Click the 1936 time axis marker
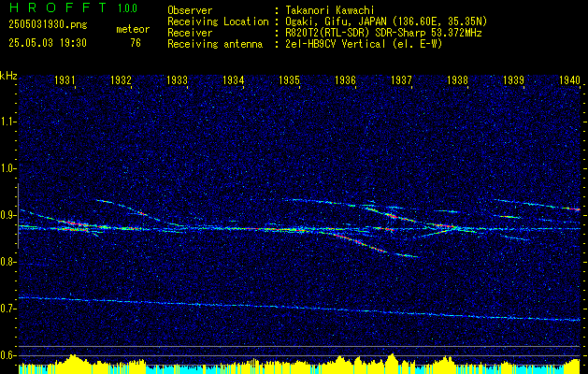Image resolution: width=588 pixels, height=374 pixels. [345, 79]
